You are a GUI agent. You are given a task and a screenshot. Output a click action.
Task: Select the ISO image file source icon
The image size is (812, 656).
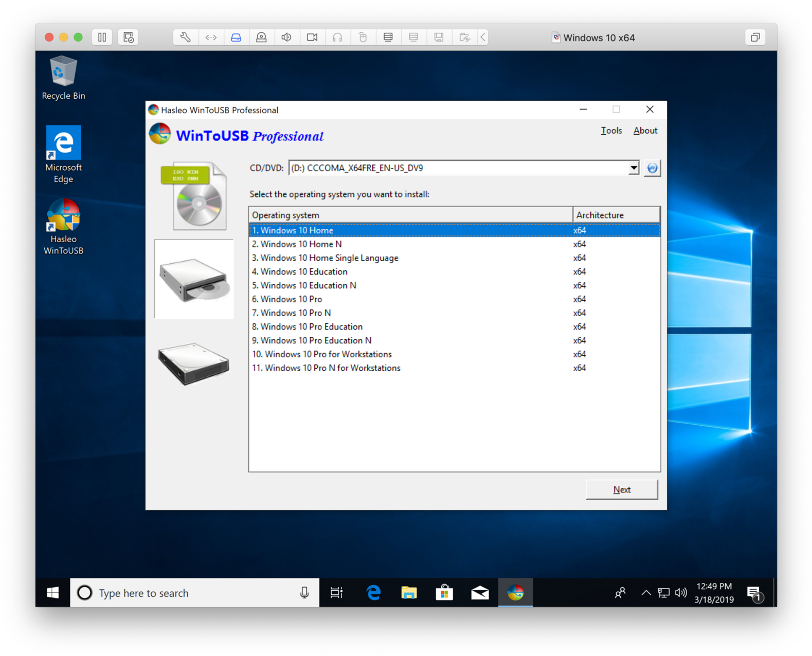194,196
